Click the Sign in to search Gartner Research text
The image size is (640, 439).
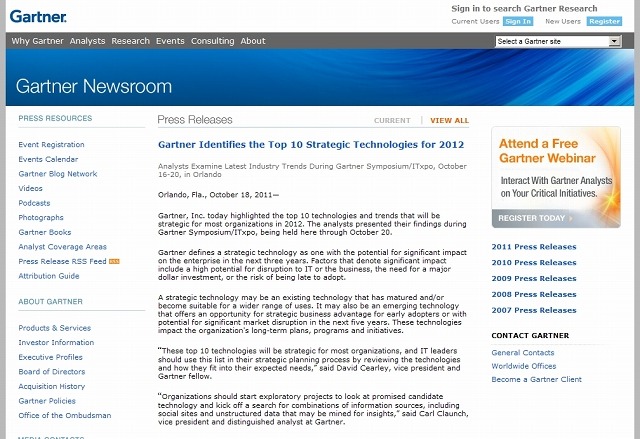[524, 9]
